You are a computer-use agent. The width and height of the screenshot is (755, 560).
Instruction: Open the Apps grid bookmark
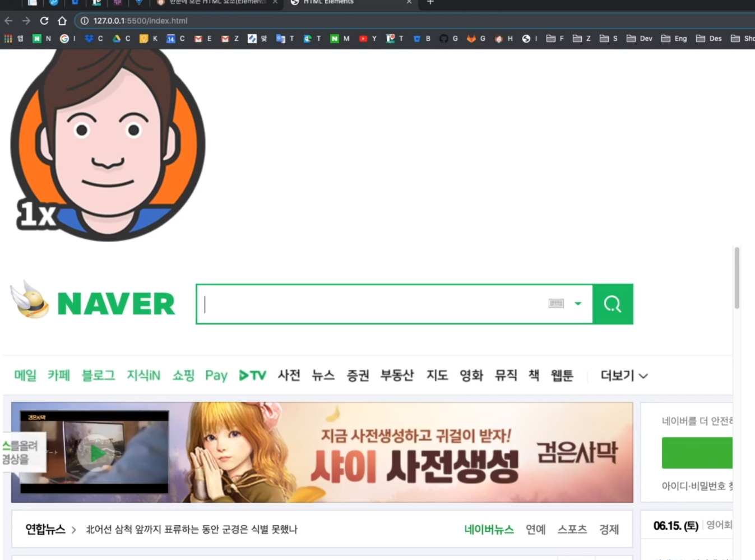(x=13, y=39)
